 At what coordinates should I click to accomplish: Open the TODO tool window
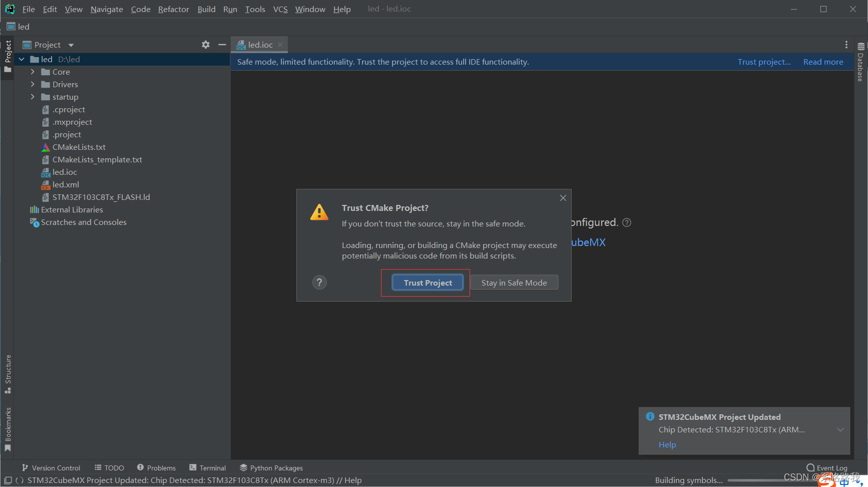tap(109, 468)
